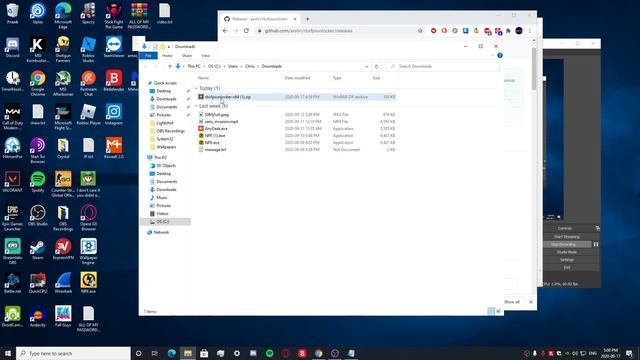Sort files by Type column header
Image resolution: width=640 pixels, height=360 pixels.
pyautogui.click(x=337, y=78)
